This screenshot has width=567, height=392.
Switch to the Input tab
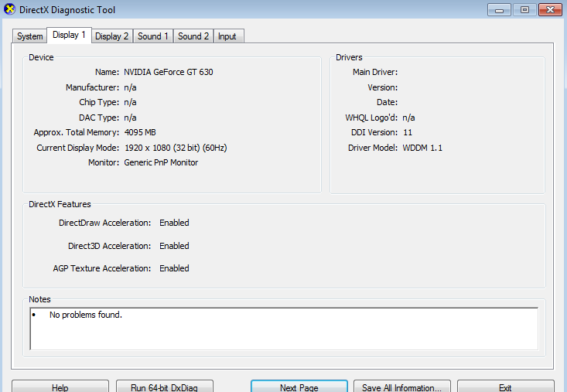(x=228, y=36)
